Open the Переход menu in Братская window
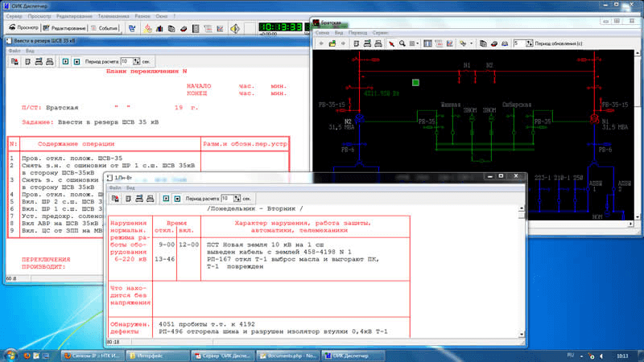Image resolution: width=644 pixels, height=362 pixels. 358,32
